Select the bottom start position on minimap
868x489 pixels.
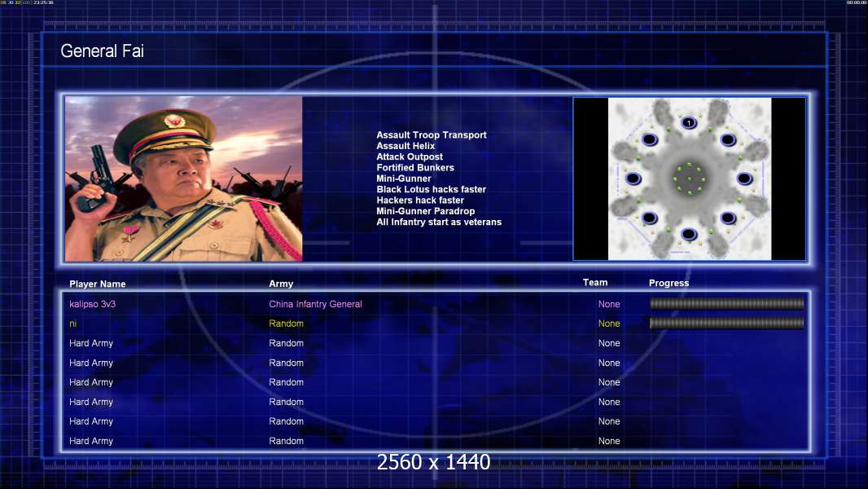click(x=689, y=235)
